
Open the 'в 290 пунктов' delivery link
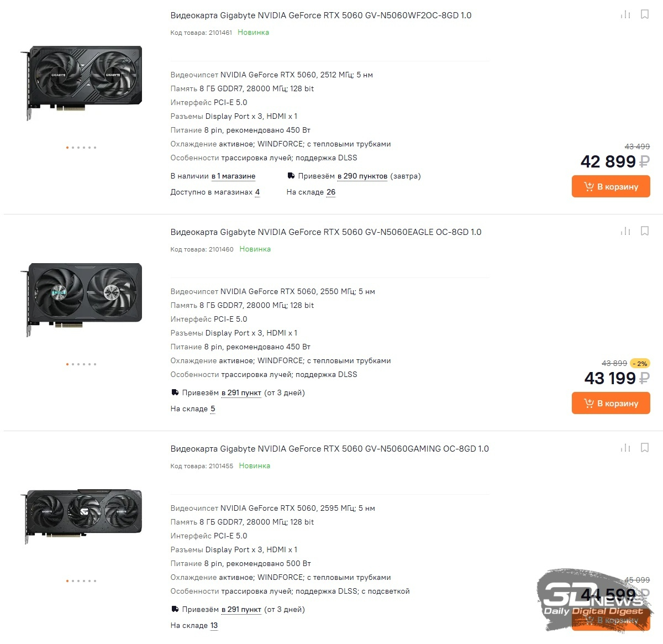click(362, 176)
